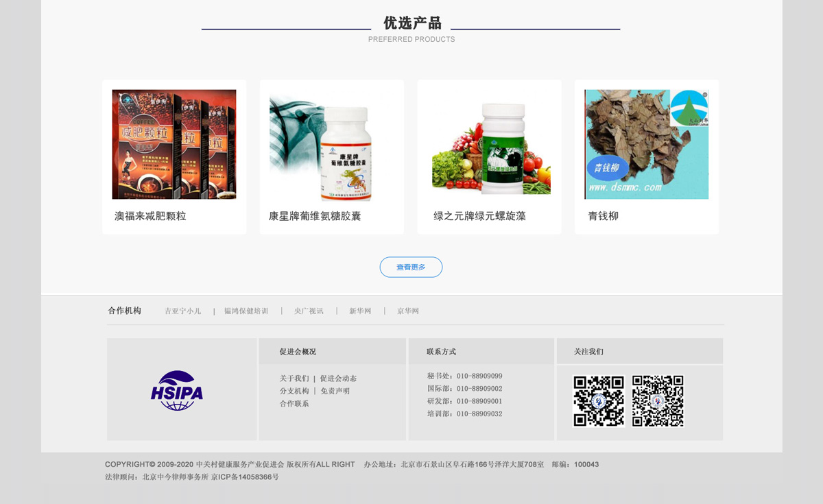The height and width of the screenshot is (504, 823).
Task: Click the 秘书处 phone number line
Action: coord(465,376)
